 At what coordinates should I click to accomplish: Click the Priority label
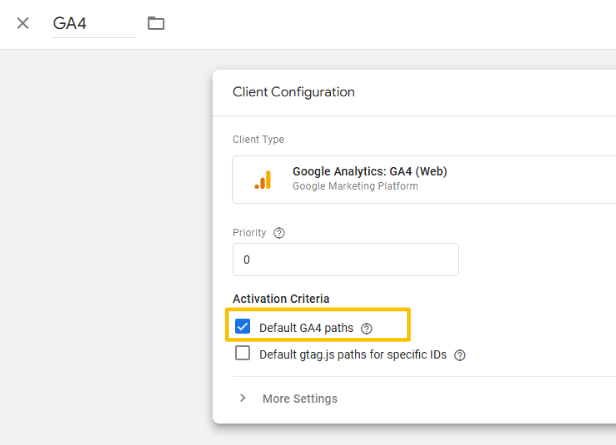pyautogui.click(x=249, y=233)
